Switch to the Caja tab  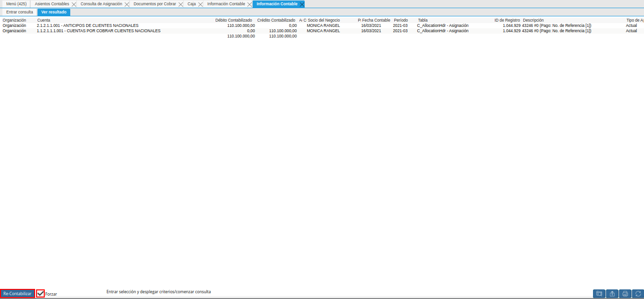click(x=192, y=4)
